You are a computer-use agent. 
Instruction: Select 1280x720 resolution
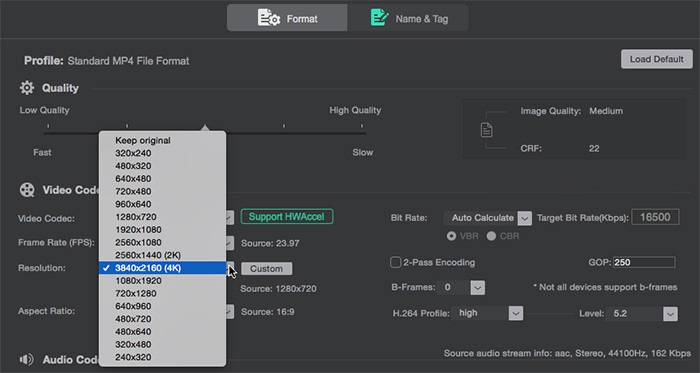click(x=162, y=217)
